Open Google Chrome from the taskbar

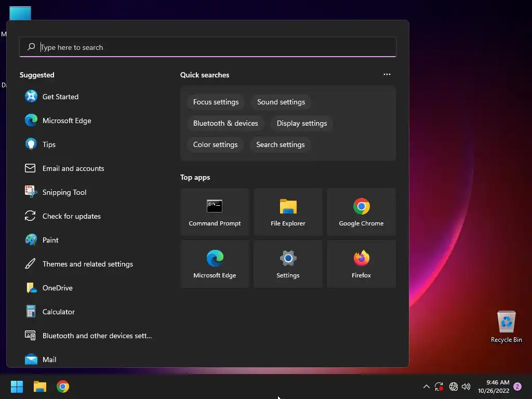tap(63, 387)
